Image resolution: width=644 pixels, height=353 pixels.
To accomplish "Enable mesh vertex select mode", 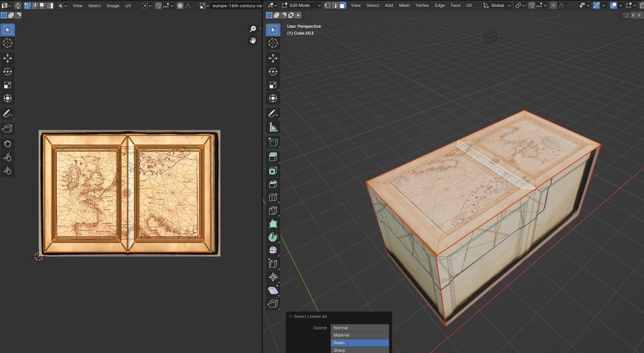I will pos(328,5).
